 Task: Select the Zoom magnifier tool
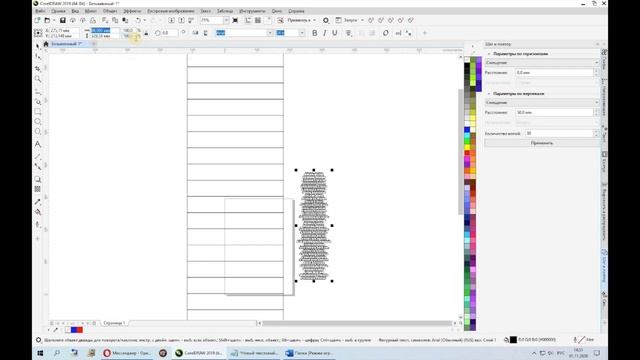[x=38, y=79]
